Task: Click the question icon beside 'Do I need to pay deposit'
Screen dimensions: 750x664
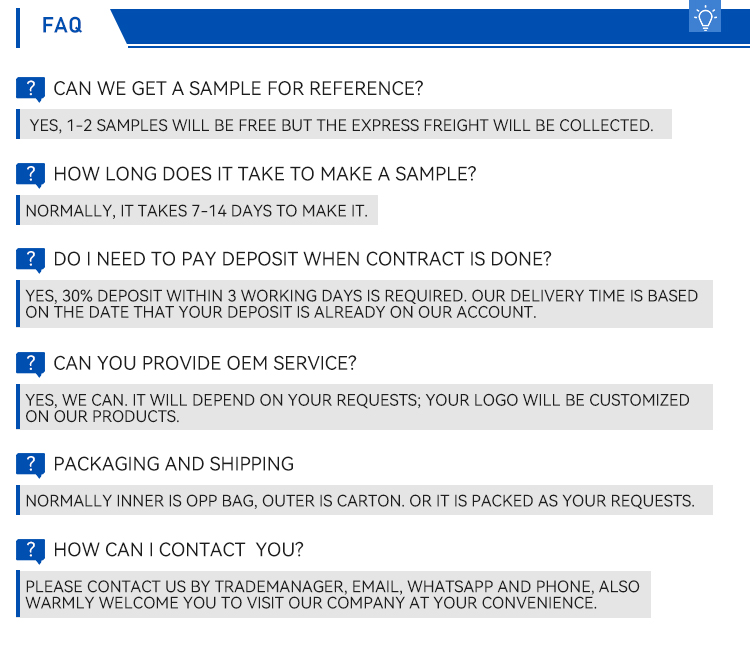Action: click(31, 260)
